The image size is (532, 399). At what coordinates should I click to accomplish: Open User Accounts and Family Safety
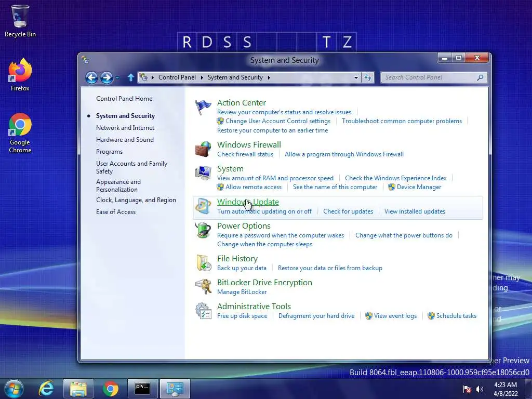pos(131,167)
